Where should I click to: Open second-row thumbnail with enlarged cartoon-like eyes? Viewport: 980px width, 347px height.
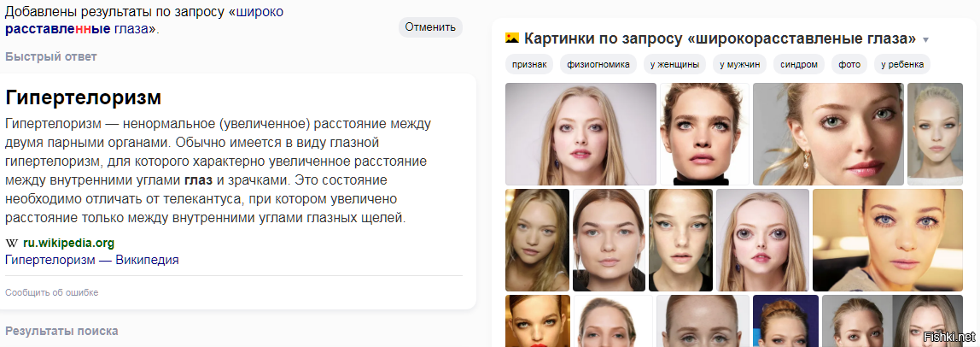[762, 240]
